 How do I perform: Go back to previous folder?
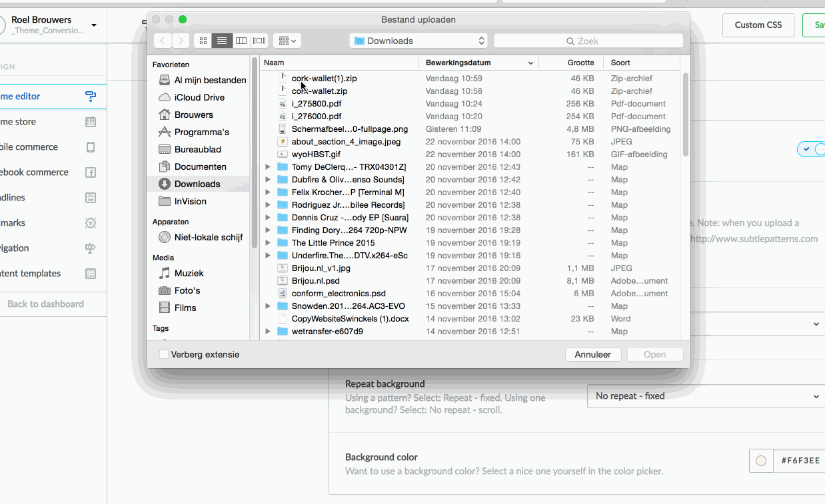[163, 41]
